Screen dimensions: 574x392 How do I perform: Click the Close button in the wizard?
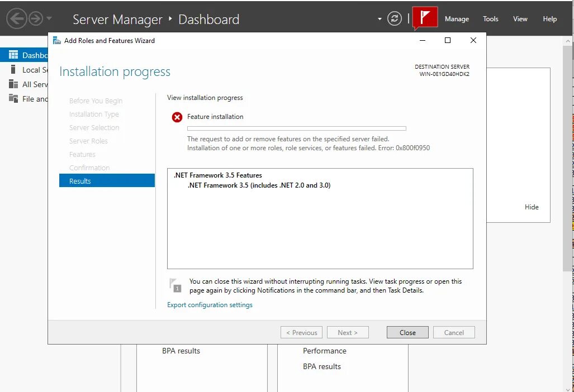click(x=407, y=332)
